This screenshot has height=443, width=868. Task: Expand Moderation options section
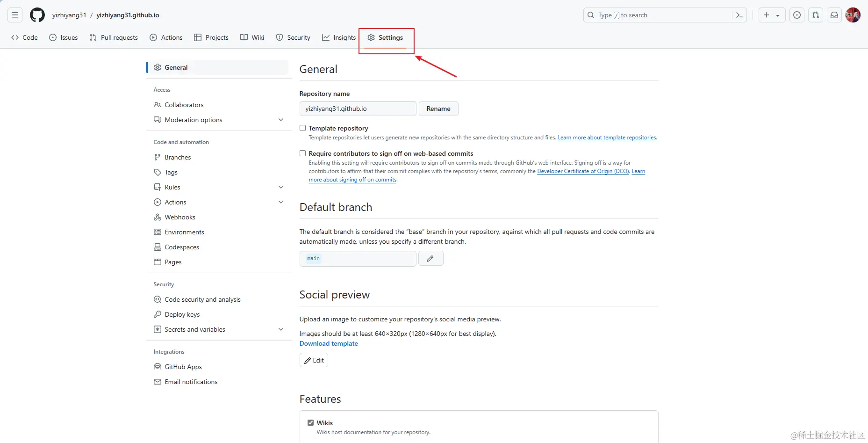click(219, 120)
